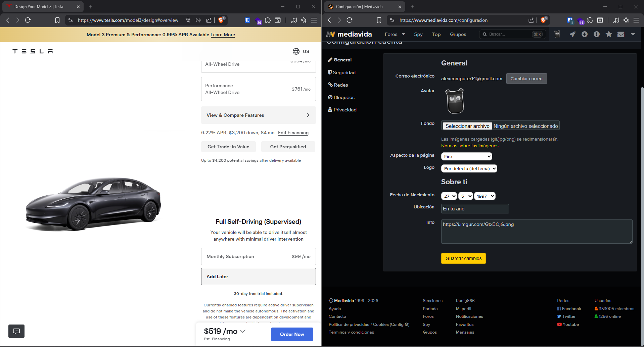Open music playlist icon in Mediavida window
644x347 pixels.
[616, 20]
